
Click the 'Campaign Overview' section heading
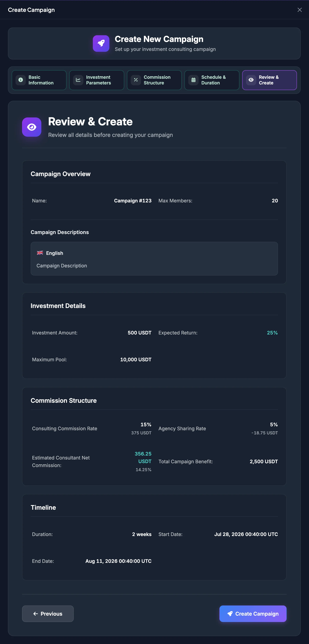61,174
